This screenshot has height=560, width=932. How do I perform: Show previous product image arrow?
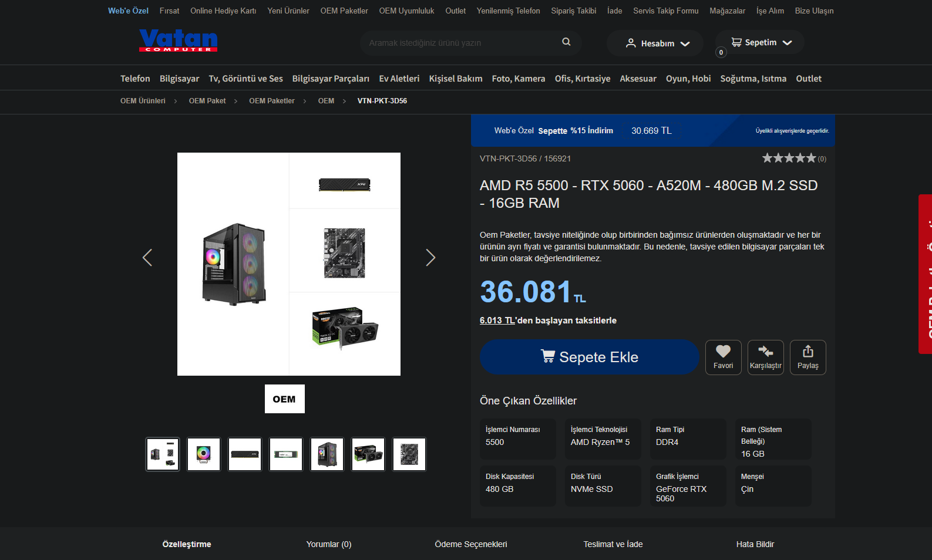pyautogui.click(x=147, y=258)
